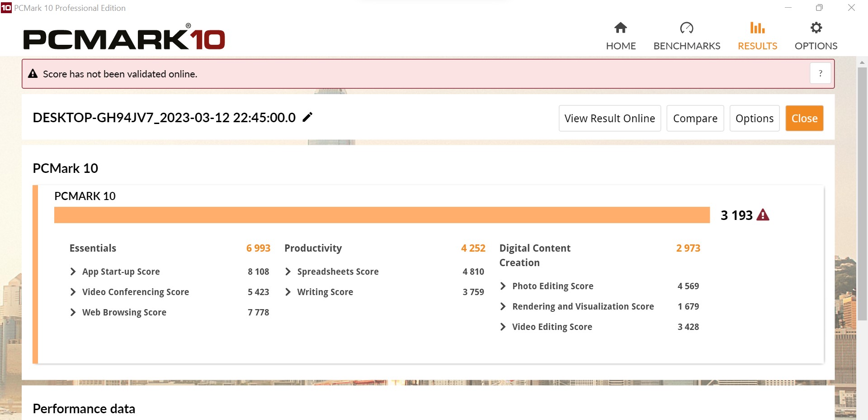Go to the HOME tab

(621, 46)
